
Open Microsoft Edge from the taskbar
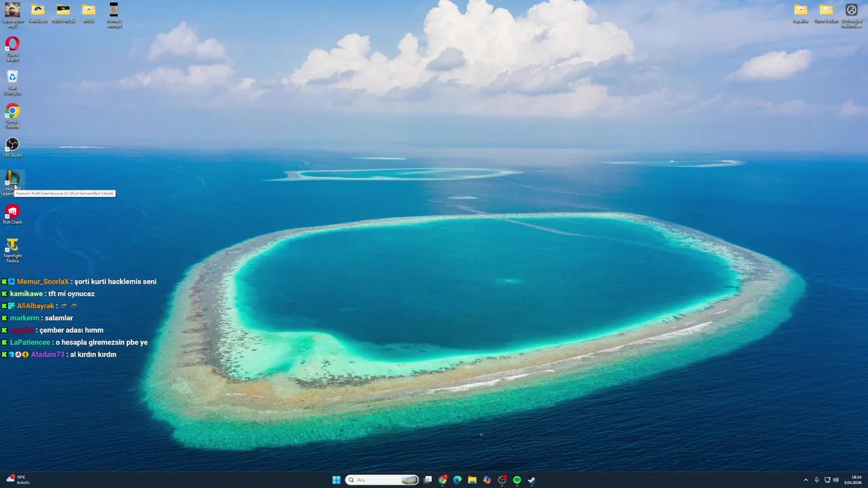click(458, 480)
